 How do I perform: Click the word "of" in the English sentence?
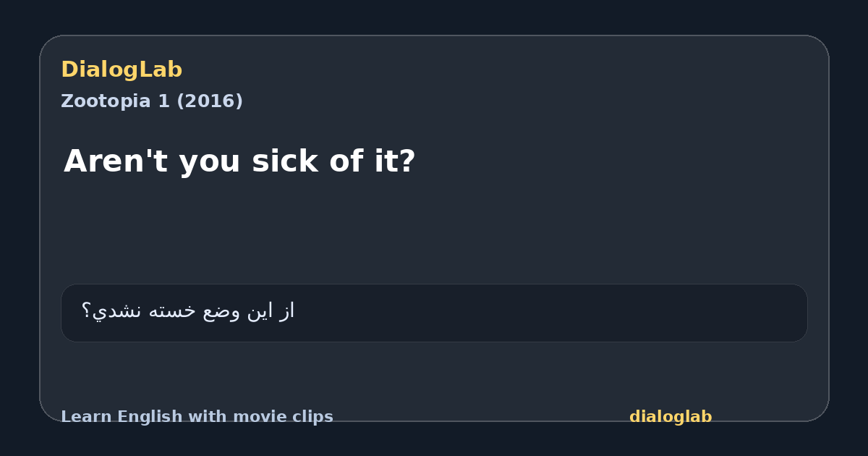click(346, 161)
